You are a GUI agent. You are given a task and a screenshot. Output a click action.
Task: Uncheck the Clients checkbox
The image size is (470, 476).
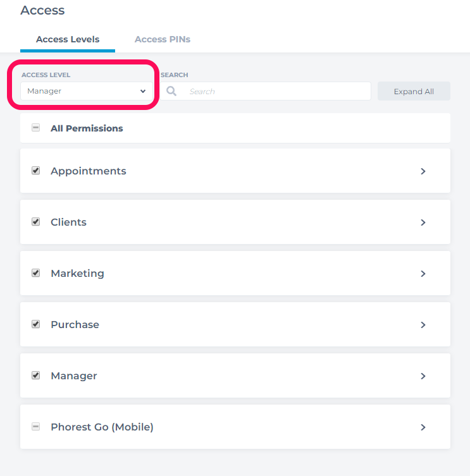(36, 222)
